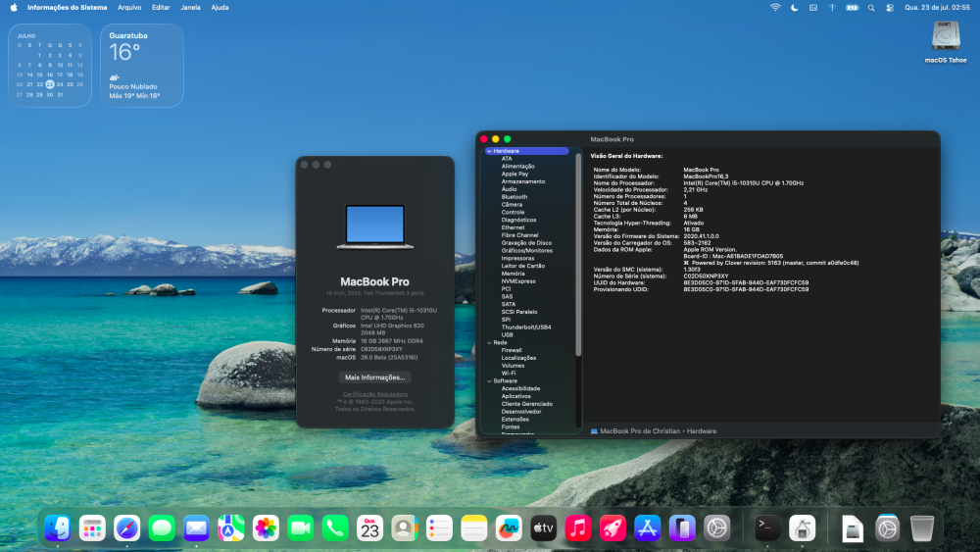The width and height of the screenshot is (980, 552).
Task: Open the Mail app in dock
Action: point(196,528)
